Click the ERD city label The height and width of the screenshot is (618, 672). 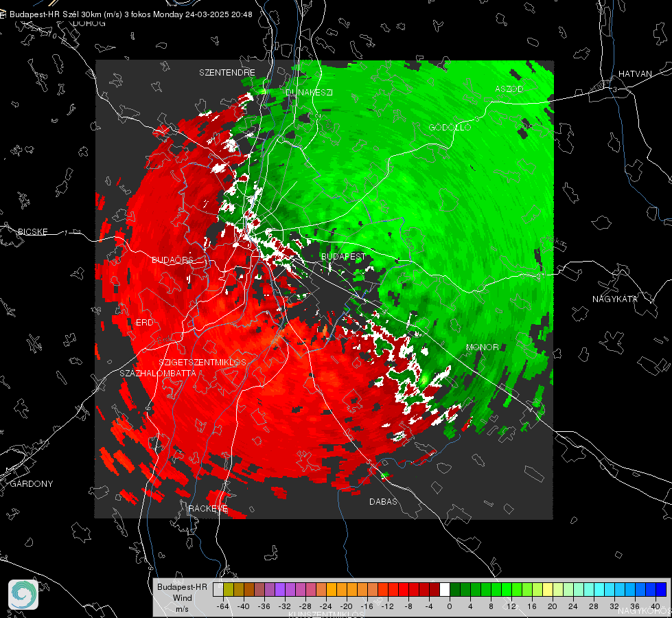click(144, 323)
